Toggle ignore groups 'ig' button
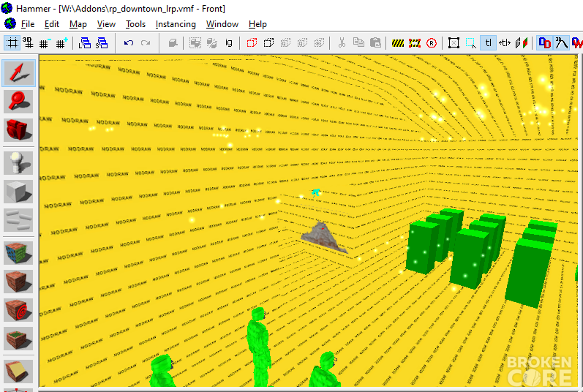 coord(229,43)
